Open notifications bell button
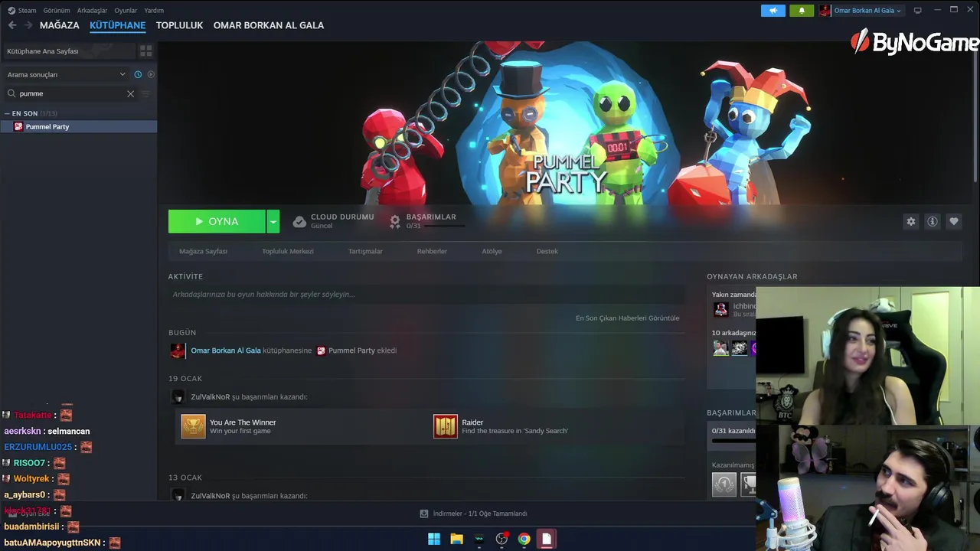Image resolution: width=980 pixels, height=551 pixels. (802, 11)
